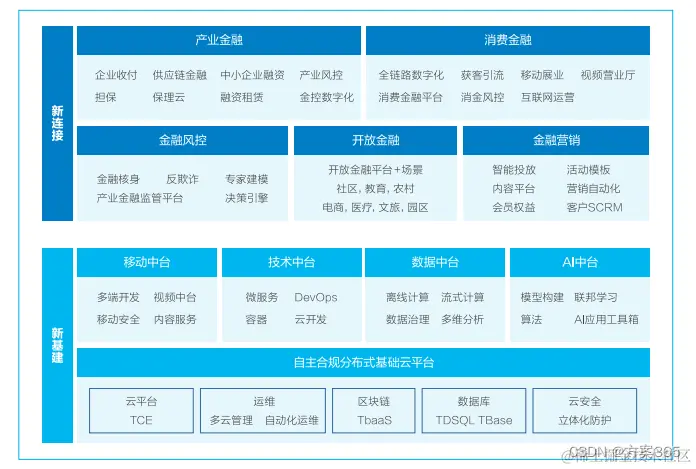Select the 社区, 教育, 农村 line
The image size is (696, 469).
point(375,189)
